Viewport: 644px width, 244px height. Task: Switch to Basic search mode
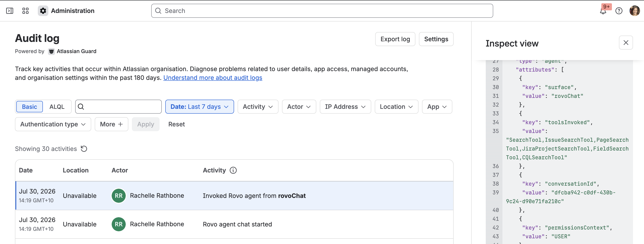click(29, 107)
